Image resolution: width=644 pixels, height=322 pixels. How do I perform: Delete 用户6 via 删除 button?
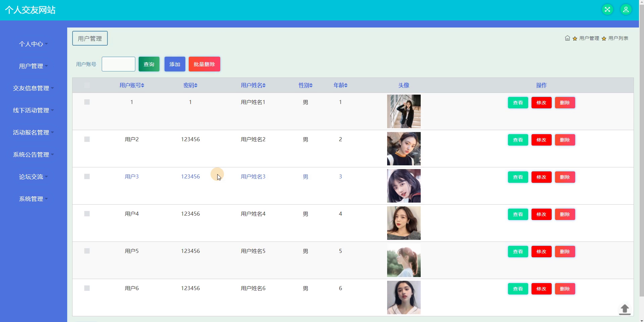pos(565,289)
